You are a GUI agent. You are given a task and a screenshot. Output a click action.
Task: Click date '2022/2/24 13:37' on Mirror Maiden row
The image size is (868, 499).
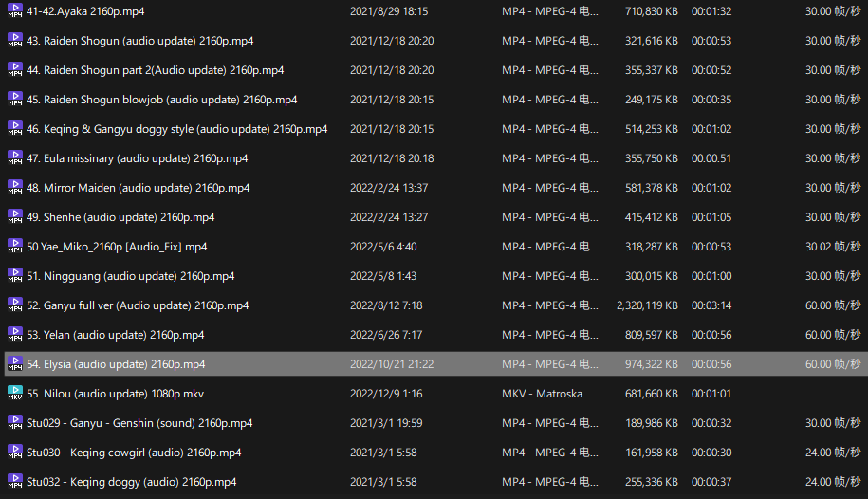click(x=389, y=188)
